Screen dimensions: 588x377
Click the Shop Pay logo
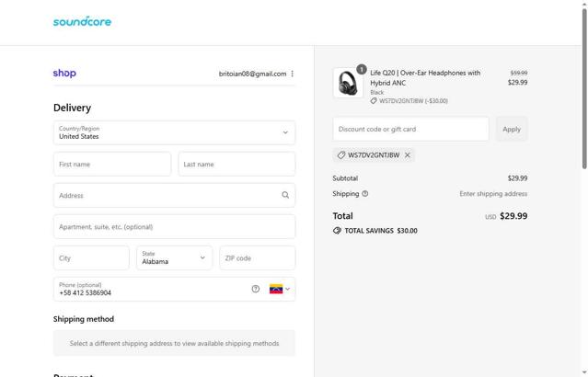point(64,73)
